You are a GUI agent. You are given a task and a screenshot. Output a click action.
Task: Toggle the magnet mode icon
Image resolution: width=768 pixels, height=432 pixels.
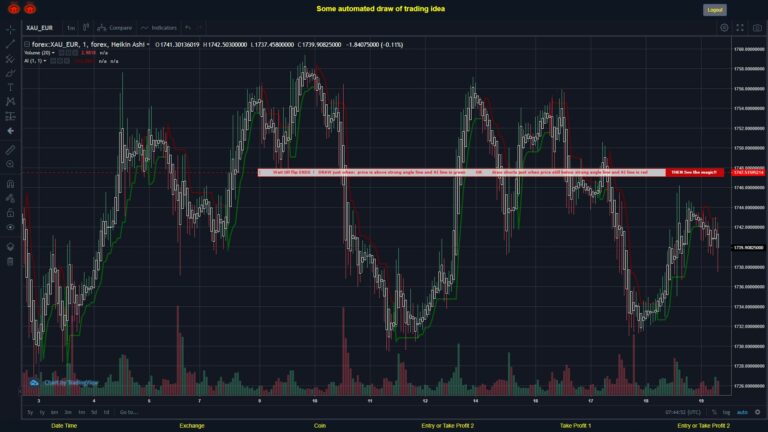click(10, 184)
